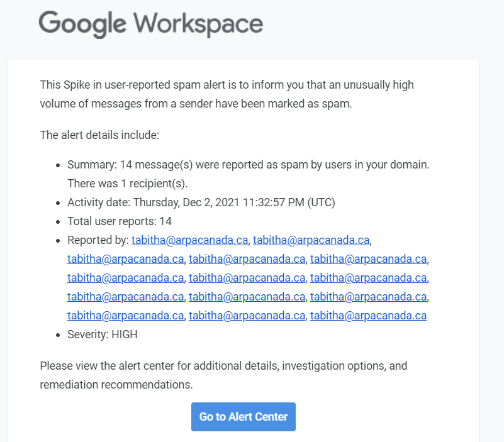Click the middle email link in the last reporter row
The width and height of the screenshot is (504, 442).
point(247,316)
